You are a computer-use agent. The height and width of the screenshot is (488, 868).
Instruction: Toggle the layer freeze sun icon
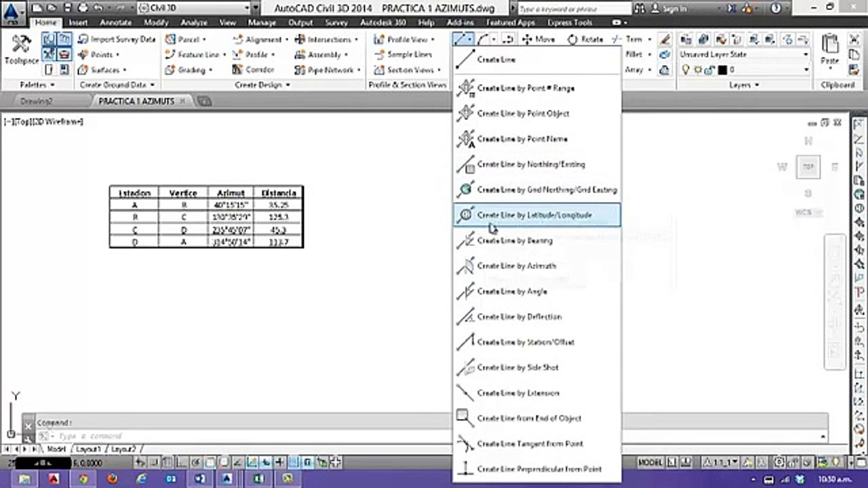coord(696,69)
